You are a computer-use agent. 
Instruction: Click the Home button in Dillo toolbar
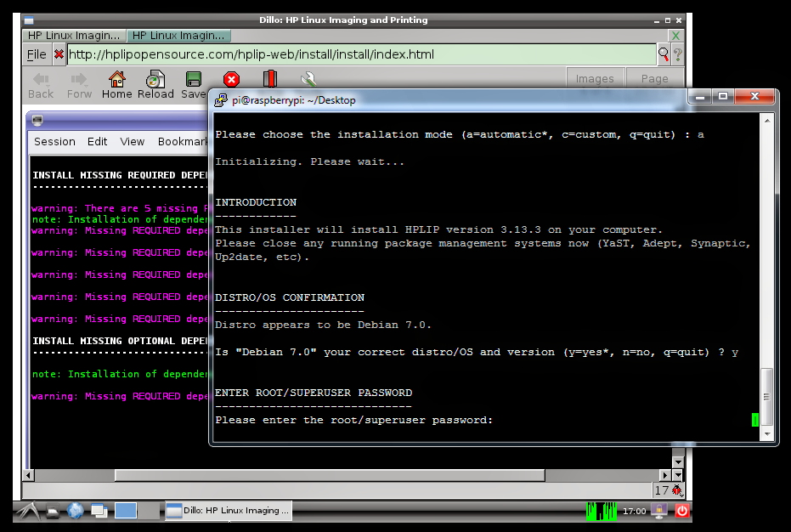(x=116, y=85)
